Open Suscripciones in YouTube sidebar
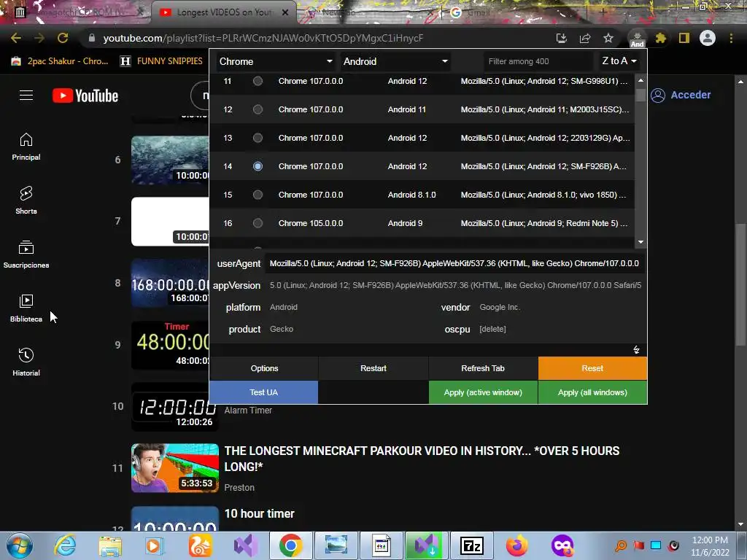Screen dimensions: 747x560 point(26,254)
